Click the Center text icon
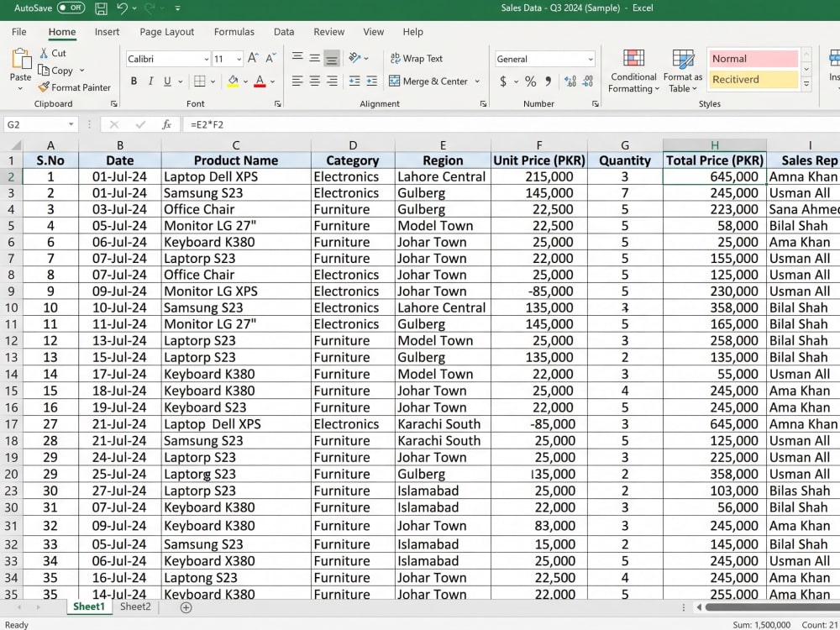Image resolution: width=840 pixels, height=630 pixels. click(314, 81)
